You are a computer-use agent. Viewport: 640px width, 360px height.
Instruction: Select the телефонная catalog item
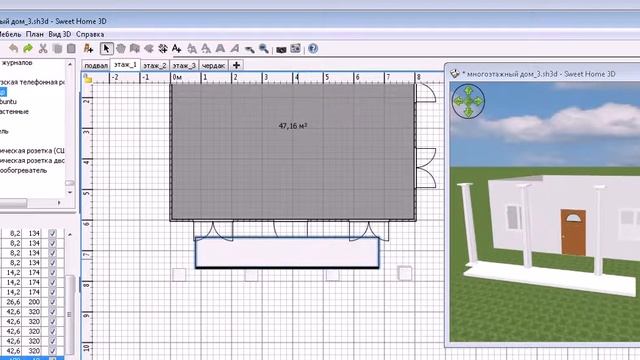click(x=32, y=82)
